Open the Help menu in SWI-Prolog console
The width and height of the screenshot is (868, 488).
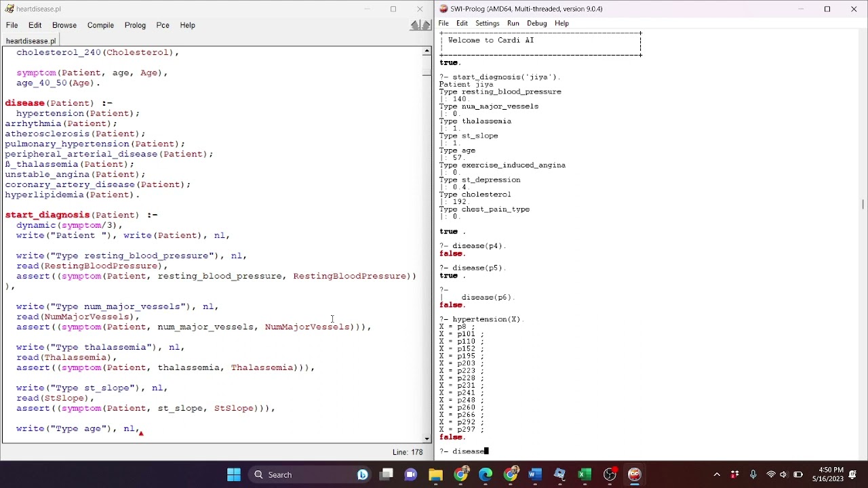pos(561,23)
